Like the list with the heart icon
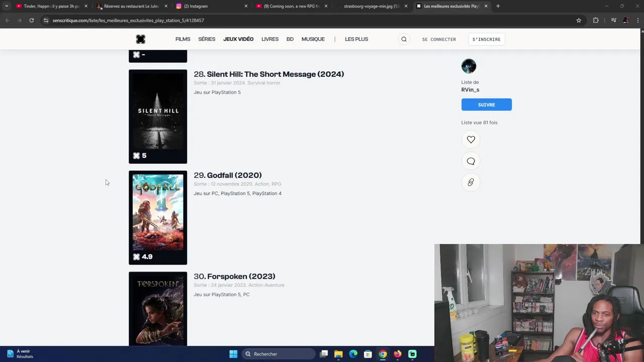Viewport: 644px width, 362px height. tap(470, 139)
